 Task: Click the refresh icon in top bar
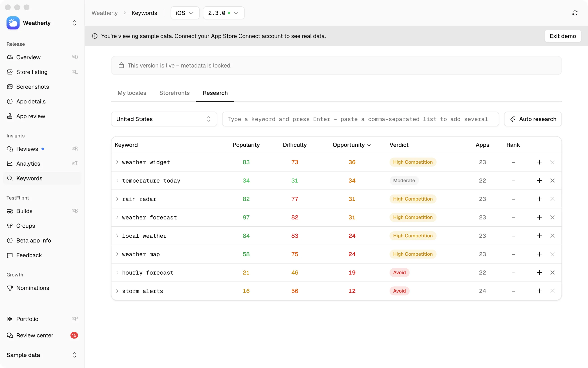tap(575, 13)
